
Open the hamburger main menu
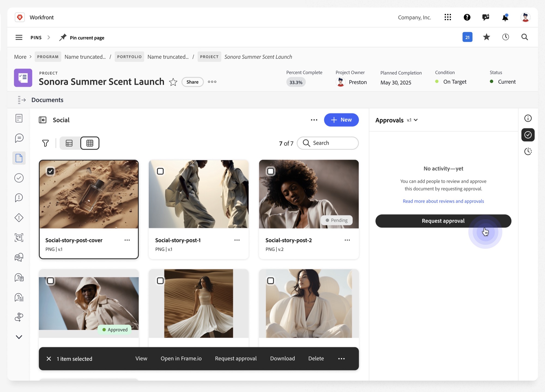coord(19,37)
